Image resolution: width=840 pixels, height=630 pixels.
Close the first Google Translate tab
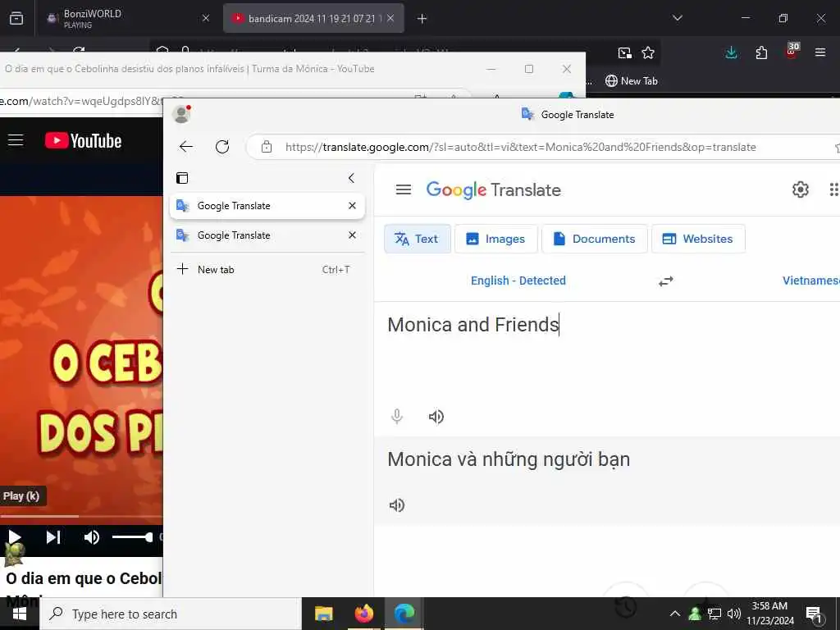click(352, 206)
